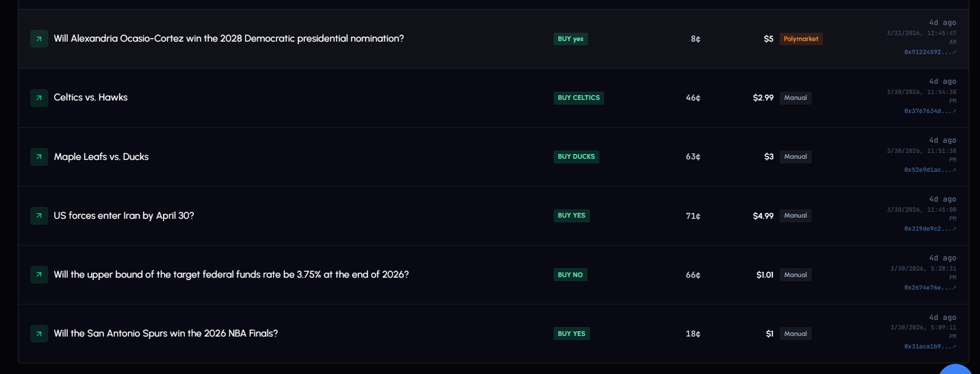Open the Ocasio-Cortez nomination market via its arrow icon

tap(39, 38)
